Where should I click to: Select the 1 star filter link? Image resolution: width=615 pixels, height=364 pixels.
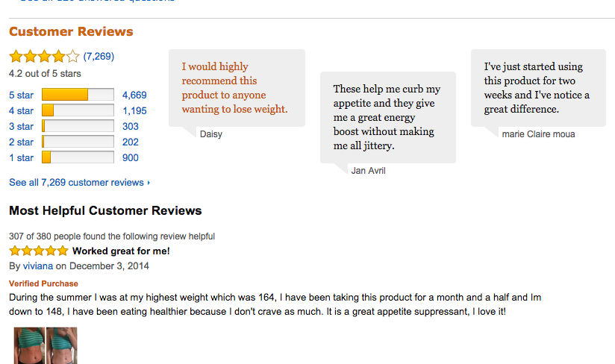[x=21, y=158]
